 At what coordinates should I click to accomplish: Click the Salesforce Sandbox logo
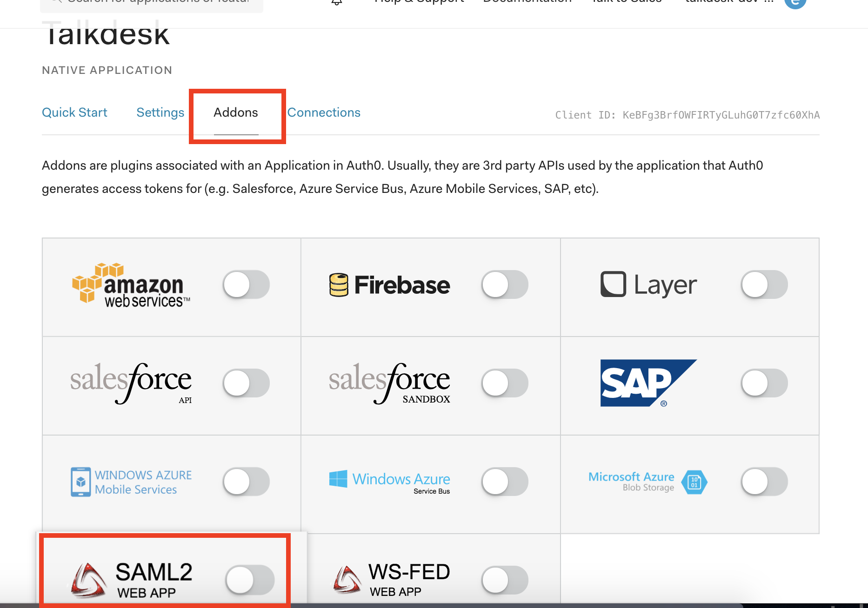tap(389, 383)
